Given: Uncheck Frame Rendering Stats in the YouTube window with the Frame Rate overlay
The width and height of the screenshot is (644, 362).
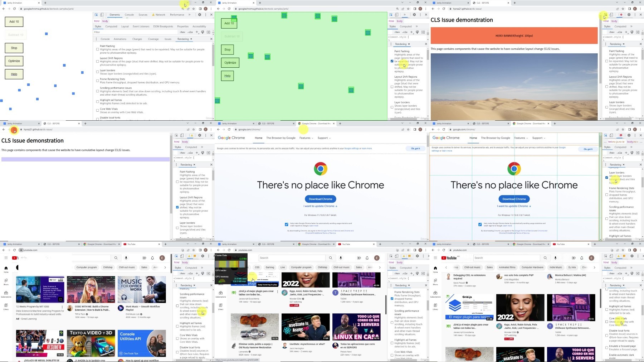Looking at the screenshot, I should click(392, 299).
